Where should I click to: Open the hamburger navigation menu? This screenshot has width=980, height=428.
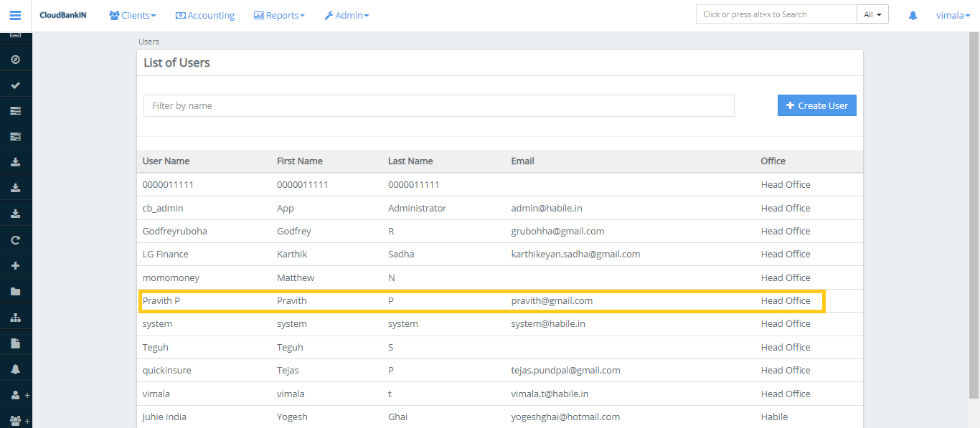click(x=15, y=14)
